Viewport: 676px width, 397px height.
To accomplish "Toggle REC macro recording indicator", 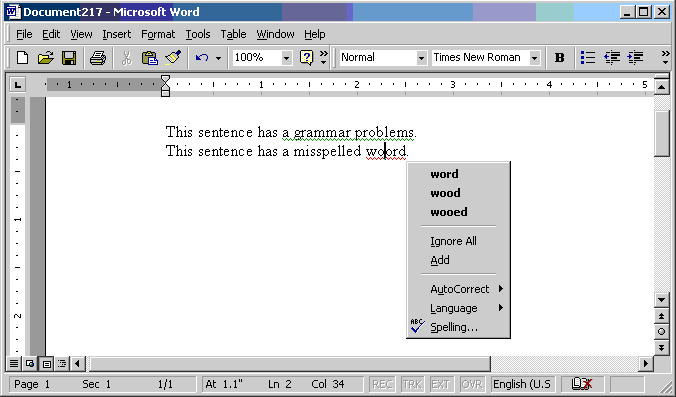I will [x=382, y=384].
